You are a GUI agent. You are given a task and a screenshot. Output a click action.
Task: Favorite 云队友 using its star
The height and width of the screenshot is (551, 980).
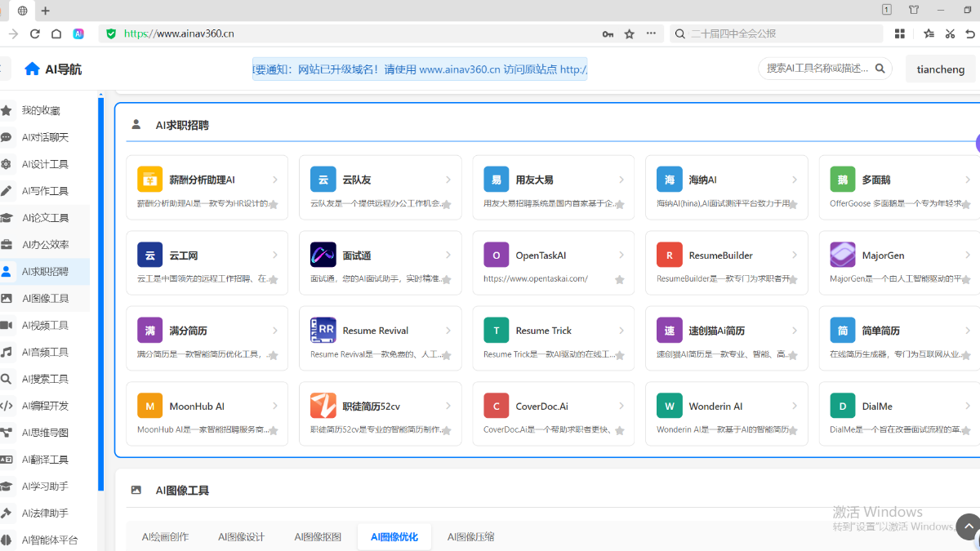click(x=447, y=204)
